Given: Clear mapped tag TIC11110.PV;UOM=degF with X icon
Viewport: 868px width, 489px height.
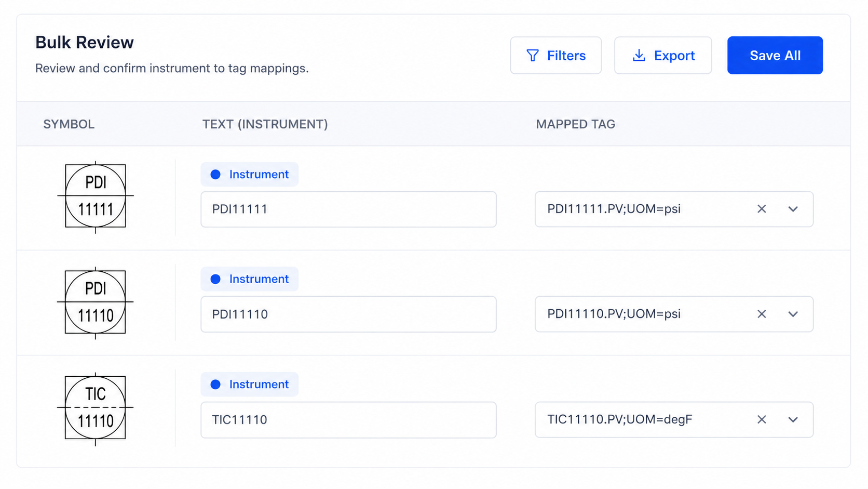Looking at the screenshot, I should click(x=762, y=419).
